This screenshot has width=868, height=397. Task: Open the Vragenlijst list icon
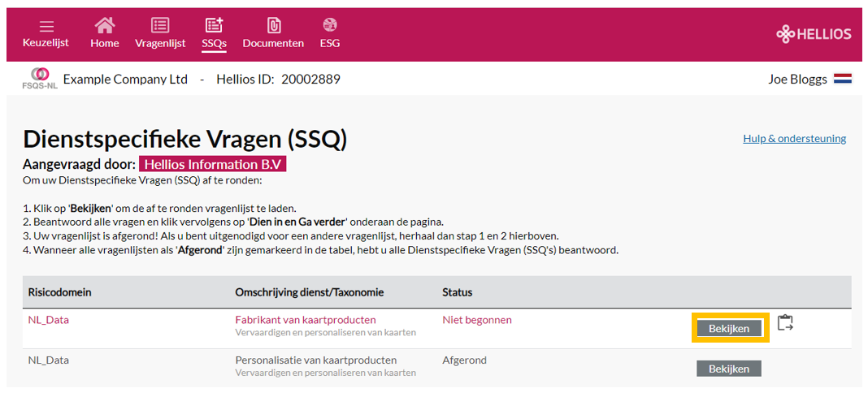coord(160,25)
